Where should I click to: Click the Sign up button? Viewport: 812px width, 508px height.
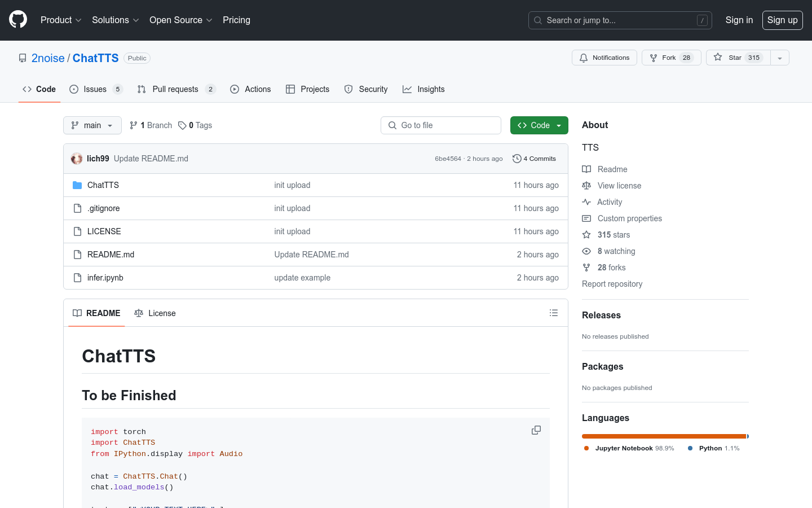click(782, 20)
